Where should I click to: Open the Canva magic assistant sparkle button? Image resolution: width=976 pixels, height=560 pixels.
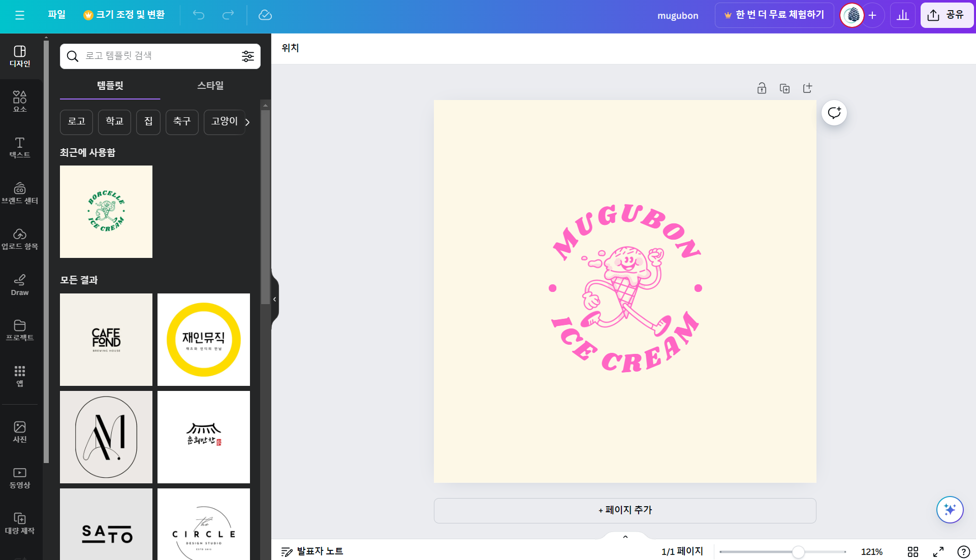click(950, 509)
